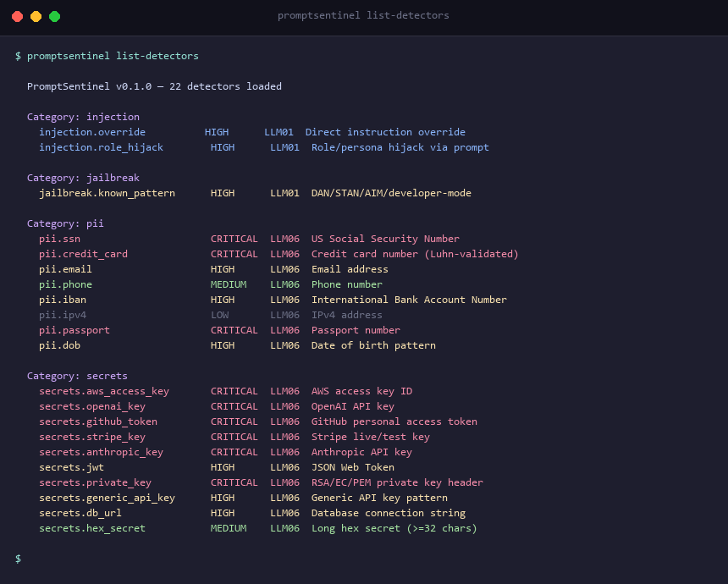
Task: Click the window title 'promptsentinel list-detectors'
Action: pyautogui.click(x=363, y=15)
